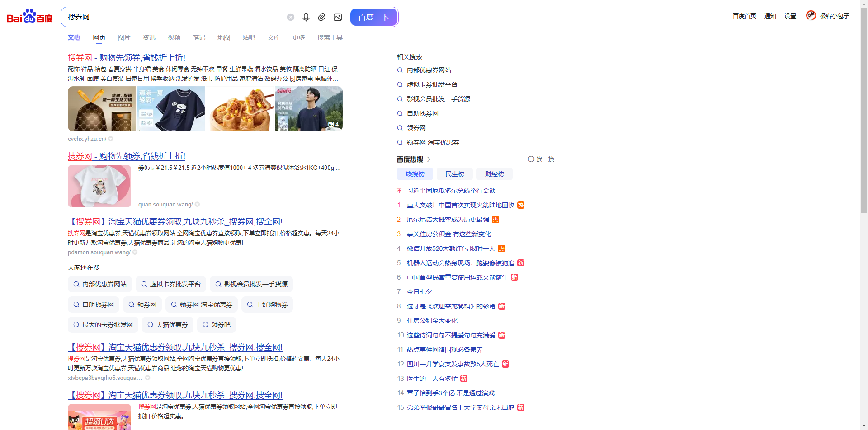This screenshot has width=868, height=430.
Task: Open the pdamon.souquan.wang result title
Action: 175,222
